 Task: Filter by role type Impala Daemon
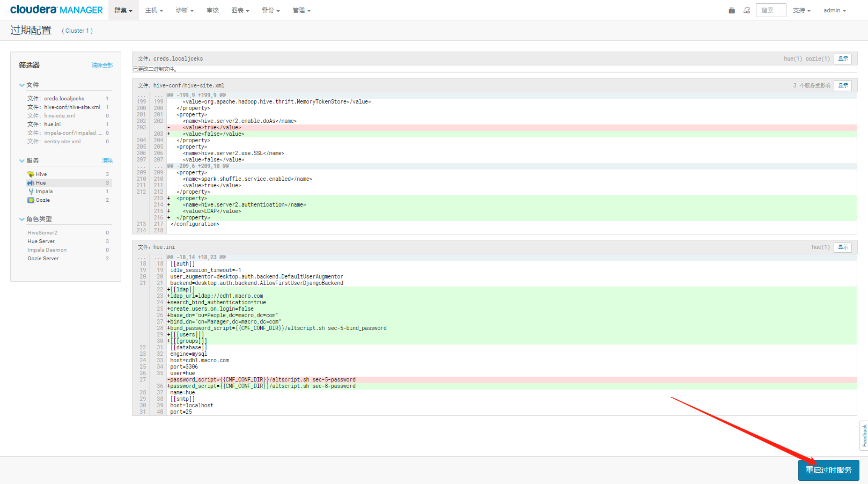click(47, 250)
